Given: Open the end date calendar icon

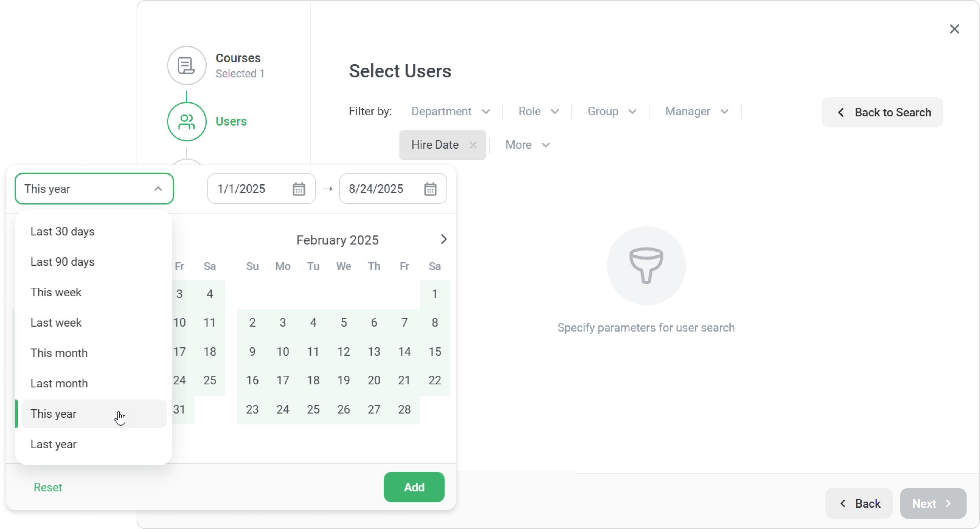Looking at the screenshot, I should (x=430, y=189).
